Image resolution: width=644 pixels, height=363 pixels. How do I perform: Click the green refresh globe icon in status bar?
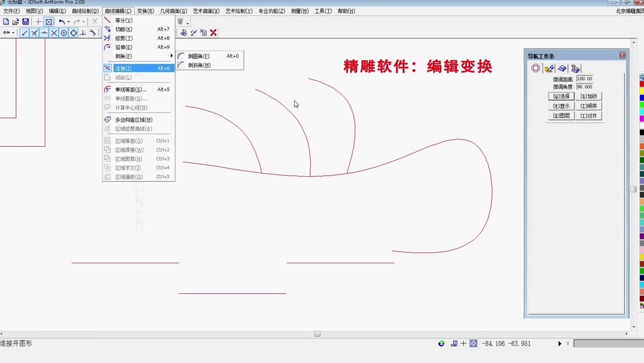coord(441,343)
